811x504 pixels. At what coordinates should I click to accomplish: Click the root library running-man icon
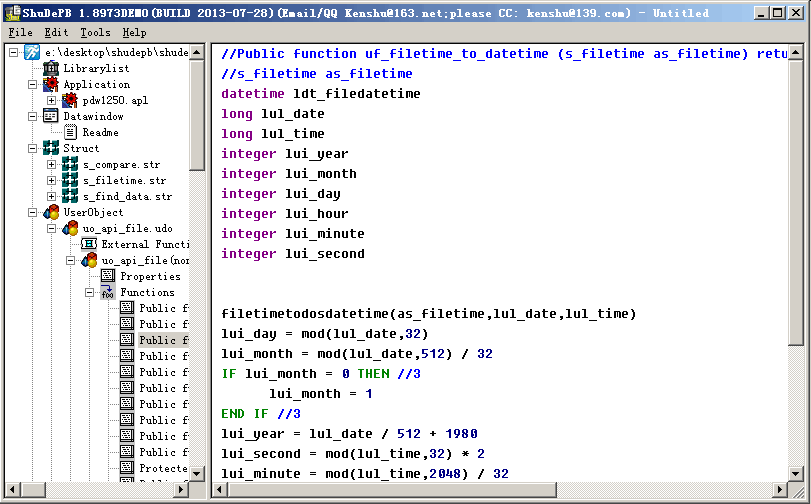point(32,52)
